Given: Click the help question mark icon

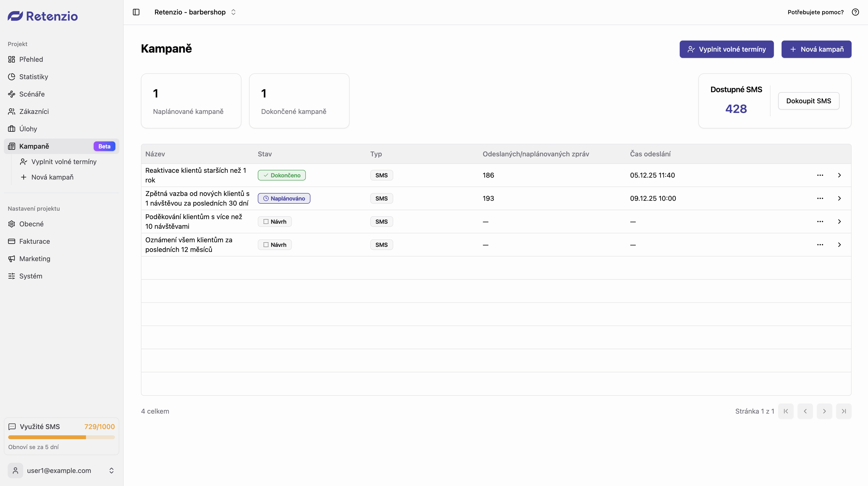Looking at the screenshot, I should coord(855,12).
